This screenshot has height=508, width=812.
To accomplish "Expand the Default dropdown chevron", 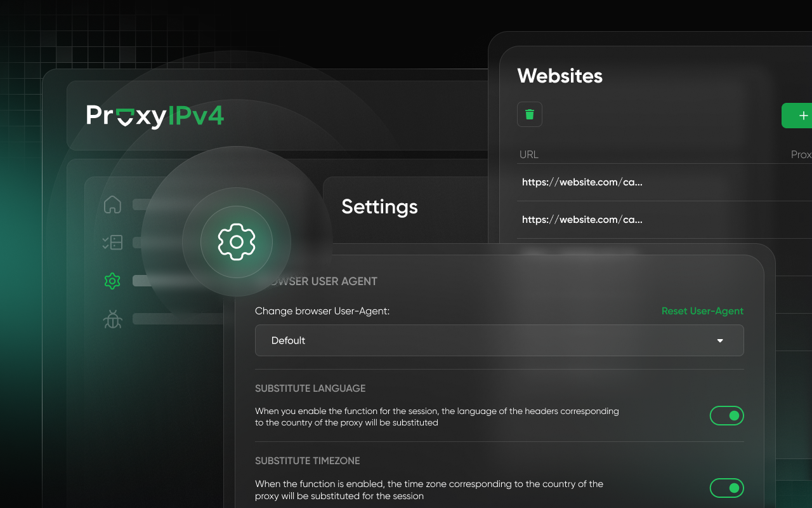I will [x=720, y=340].
